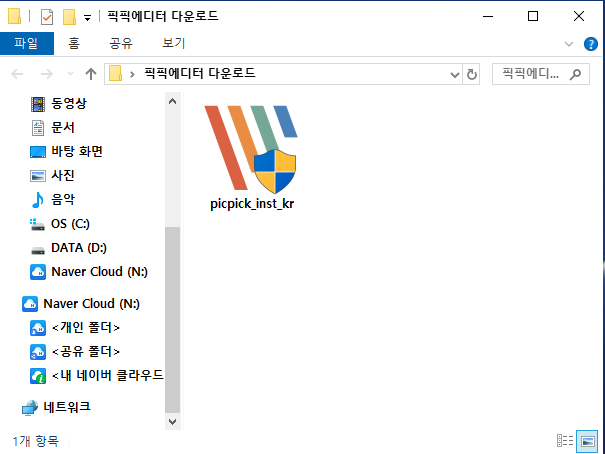Open the Customize Quick Access Toolbar dropdown
The image size is (605, 454).
click(88, 17)
